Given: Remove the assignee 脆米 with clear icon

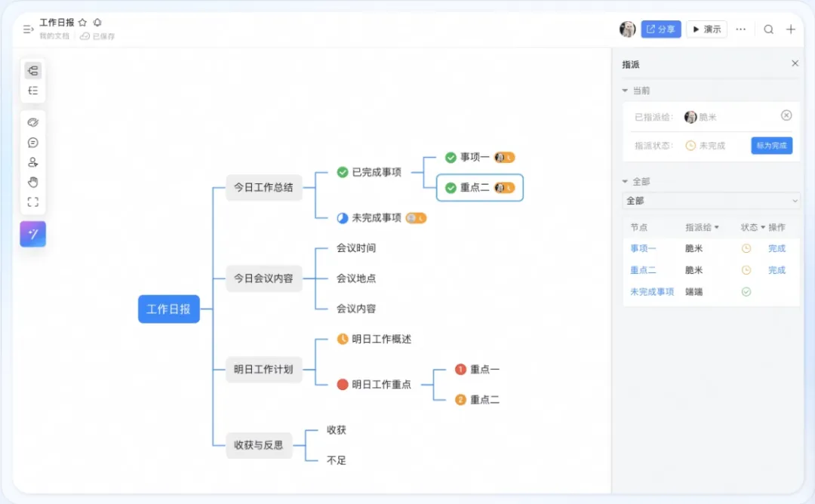Looking at the screenshot, I should [786, 115].
